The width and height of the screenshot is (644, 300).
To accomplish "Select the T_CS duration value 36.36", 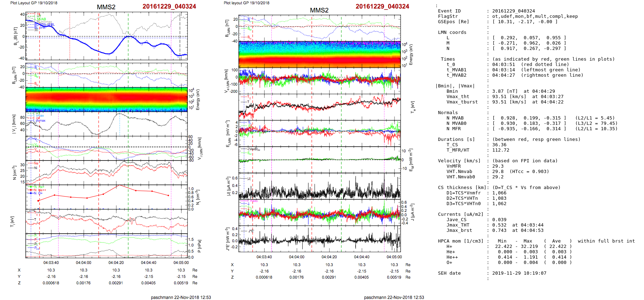I will (x=499, y=145).
